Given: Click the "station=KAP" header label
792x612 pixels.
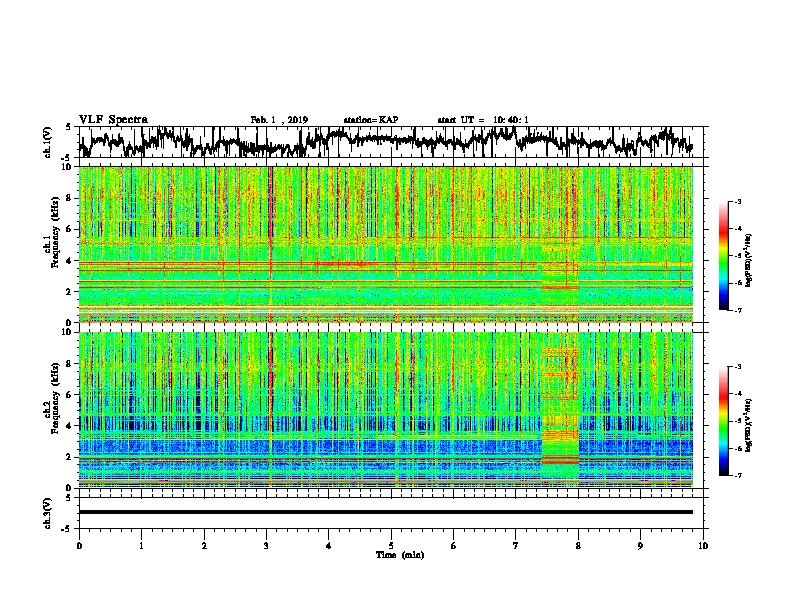Looking at the screenshot, I should pyautogui.click(x=371, y=120).
